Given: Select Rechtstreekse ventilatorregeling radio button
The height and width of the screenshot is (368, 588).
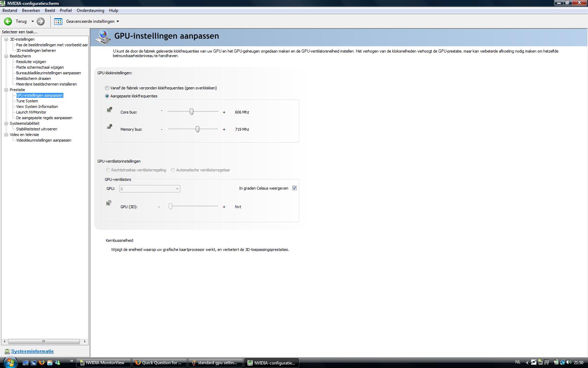Looking at the screenshot, I should click(x=108, y=170).
